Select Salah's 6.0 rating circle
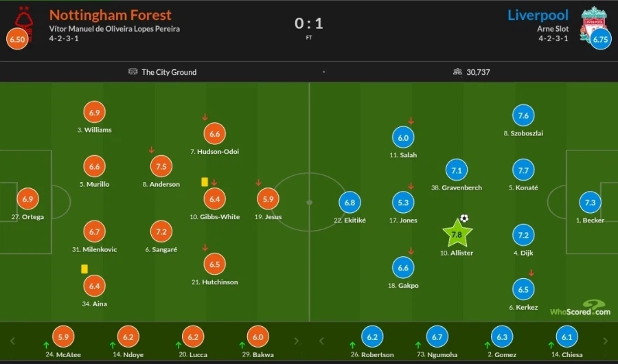This screenshot has height=364, width=618. pos(403,138)
